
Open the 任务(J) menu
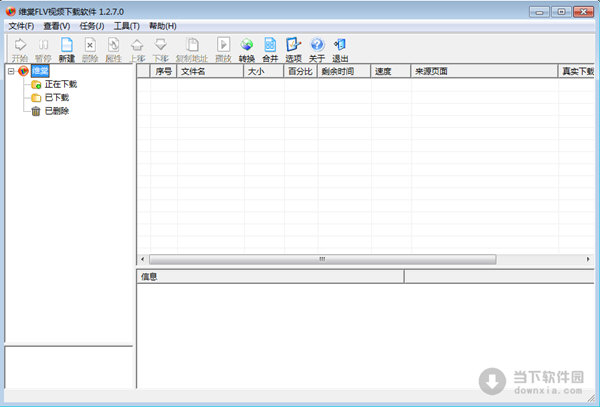tap(92, 26)
